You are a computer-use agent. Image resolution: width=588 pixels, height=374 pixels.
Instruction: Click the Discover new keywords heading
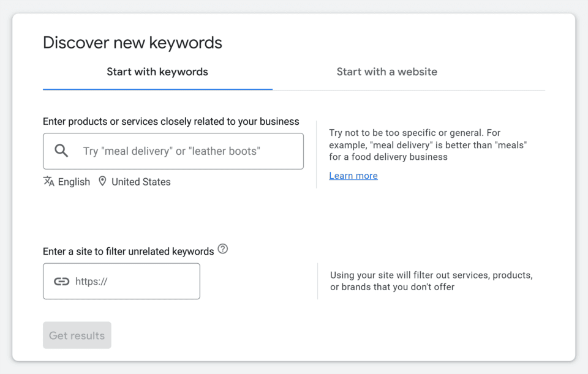pyautogui.click(x=132, y=42)
